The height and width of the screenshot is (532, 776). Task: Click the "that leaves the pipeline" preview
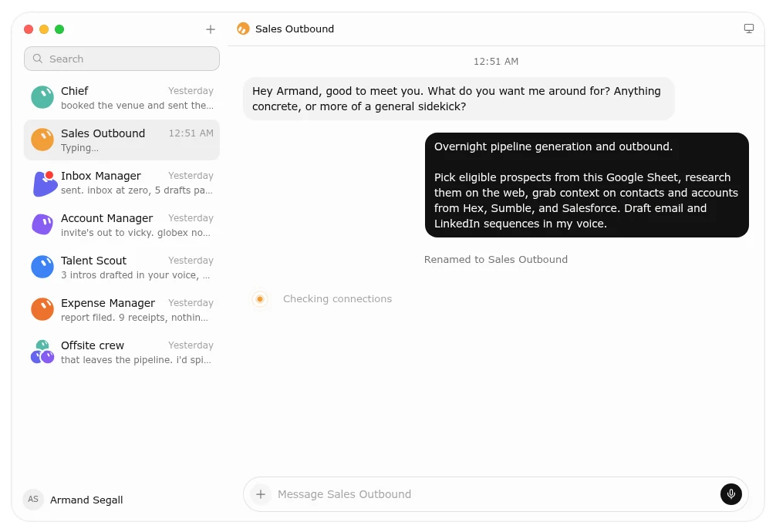(136, 360)
